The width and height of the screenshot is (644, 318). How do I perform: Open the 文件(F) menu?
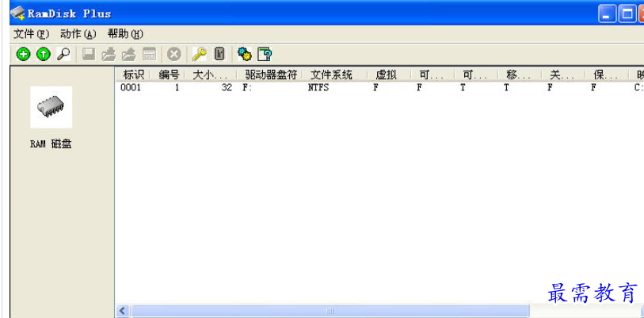pyautogui.click(x=32, y=34)
